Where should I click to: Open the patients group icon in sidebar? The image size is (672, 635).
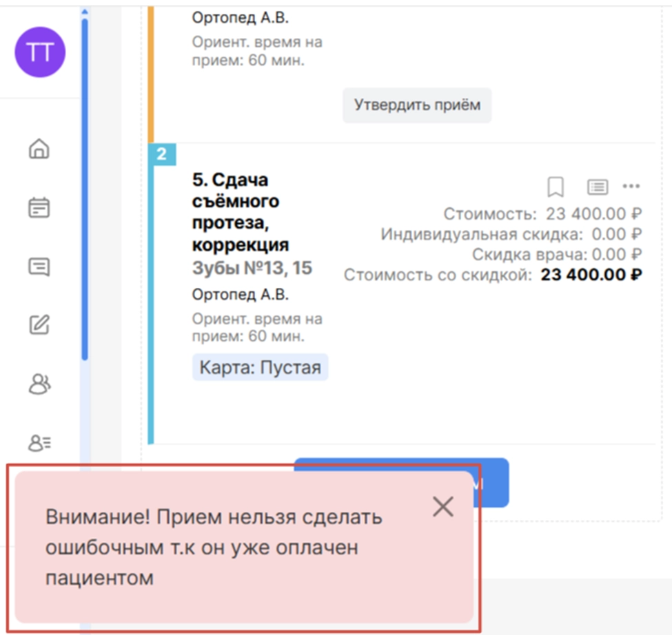[x=39, y=384]
